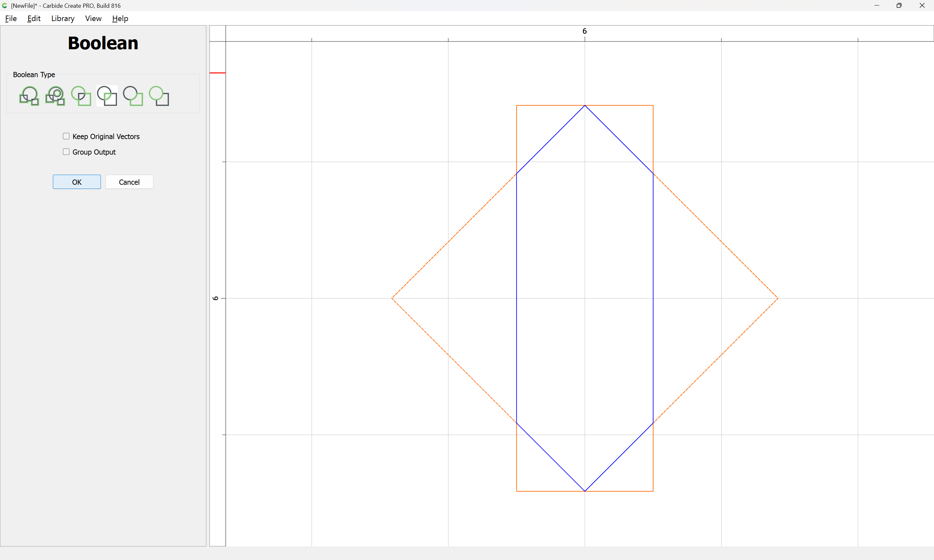The width and height of the screenshot is (934, 560).
Task: Open the File menu
Action: point(11,18)
